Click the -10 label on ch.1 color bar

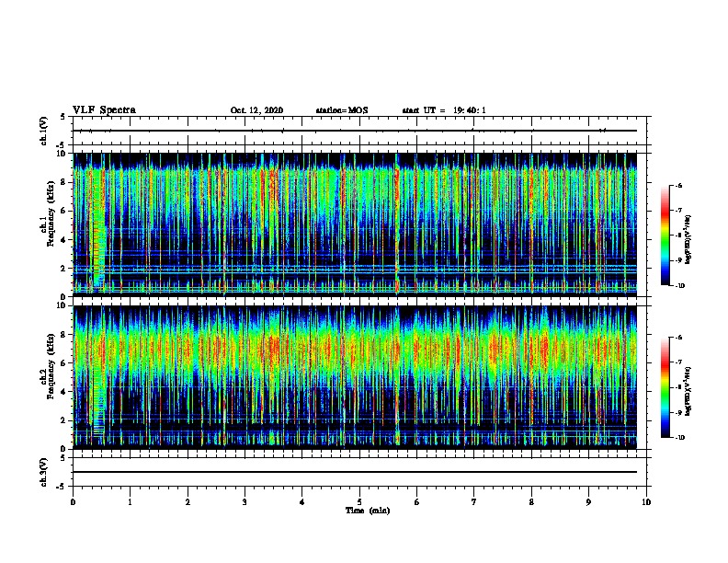(x=679, y=286)
